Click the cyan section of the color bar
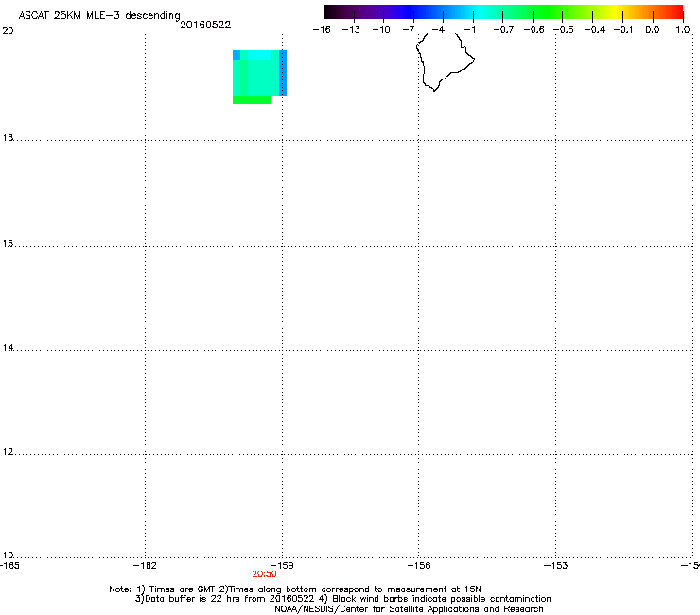The image size is (700, 615). click(x=480, y=12)
